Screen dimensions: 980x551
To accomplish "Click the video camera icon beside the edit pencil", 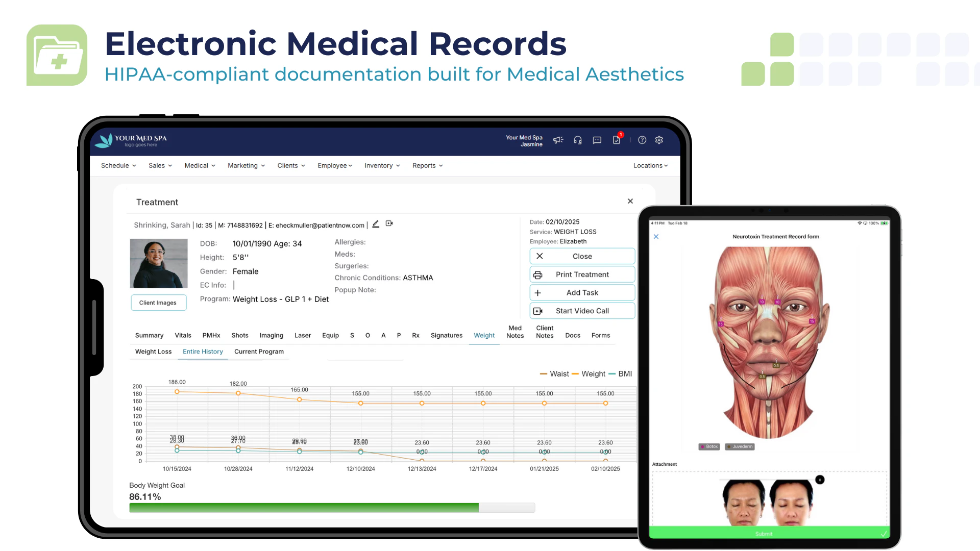I will pyautogui.click(x=389, y=223).
